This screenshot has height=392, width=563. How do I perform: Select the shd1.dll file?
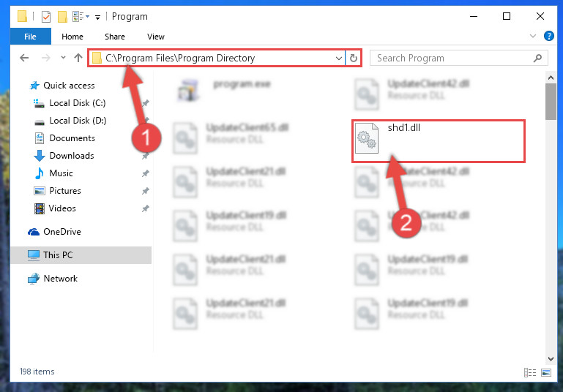pos(439,141)
